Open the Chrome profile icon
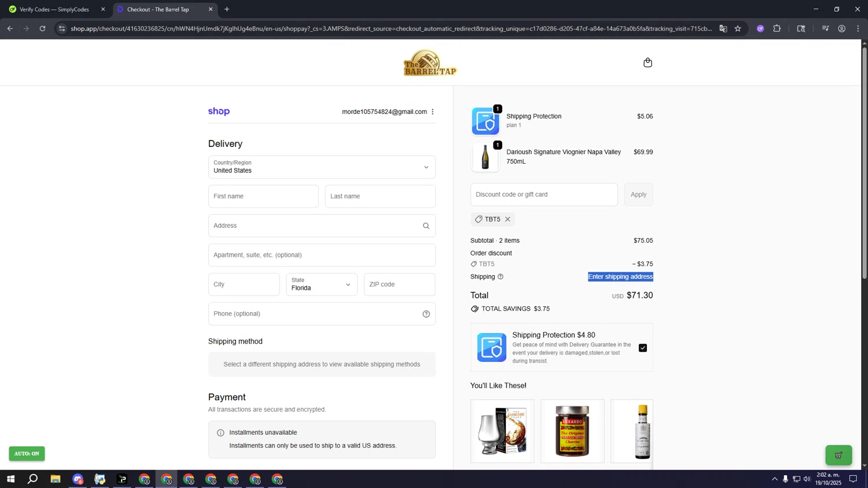The image size is (868, 488). click(841, 28)
